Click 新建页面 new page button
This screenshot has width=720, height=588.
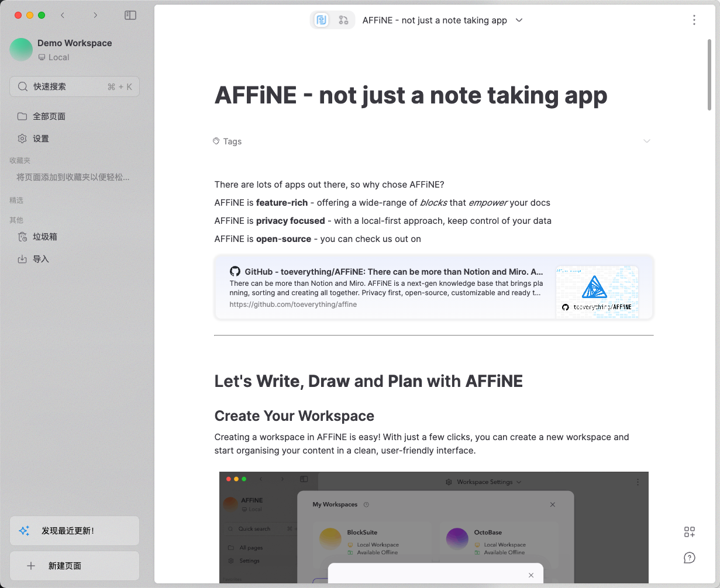tap(74, 566)
